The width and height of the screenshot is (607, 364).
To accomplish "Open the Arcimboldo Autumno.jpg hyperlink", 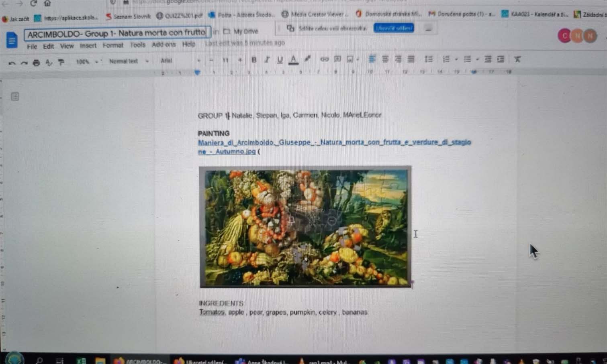I will coord(334,146).
